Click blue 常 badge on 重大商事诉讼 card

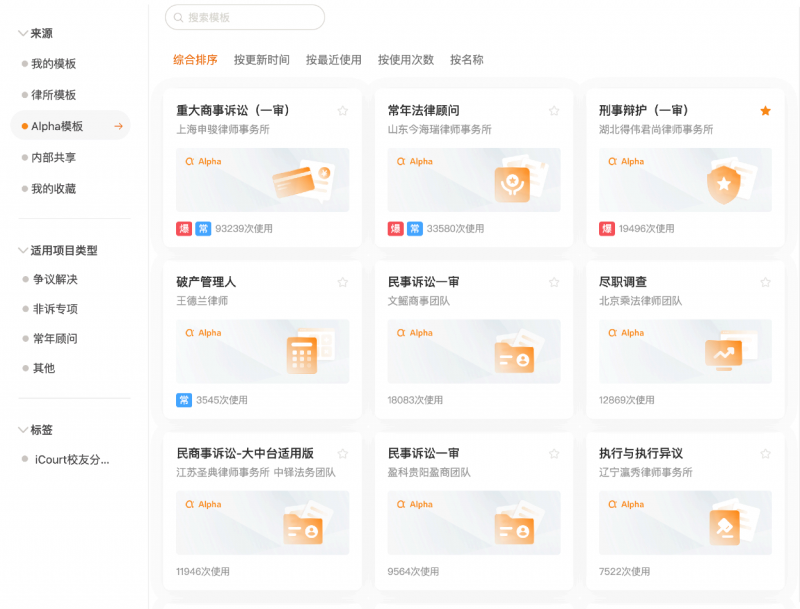pyautogui.click(x=203, y=229)
